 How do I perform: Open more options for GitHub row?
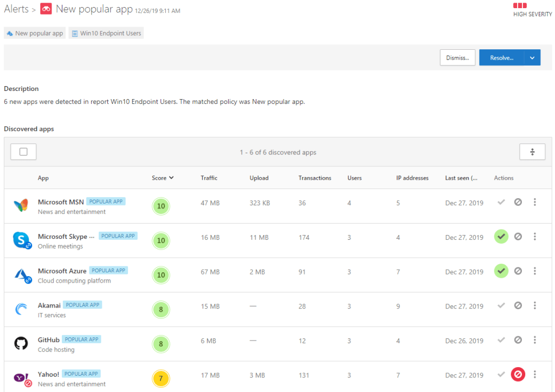point(534,340)
